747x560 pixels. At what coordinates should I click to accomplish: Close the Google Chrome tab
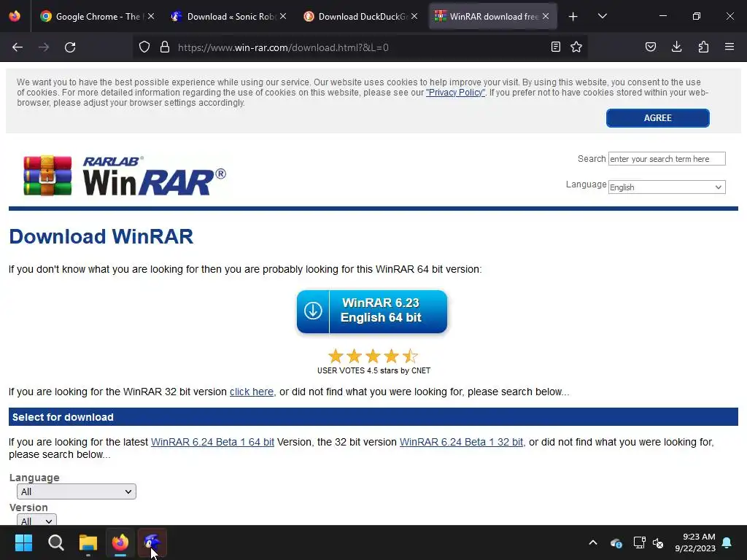tap(151, 16)
